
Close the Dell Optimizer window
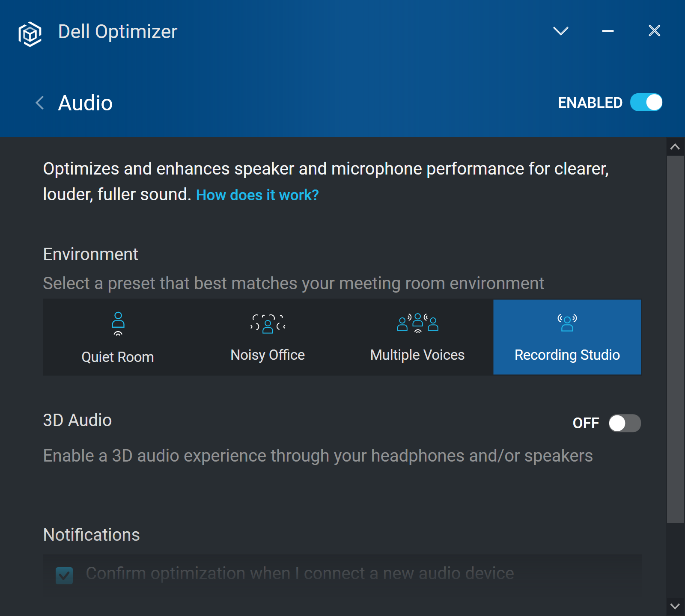point(654,31)
